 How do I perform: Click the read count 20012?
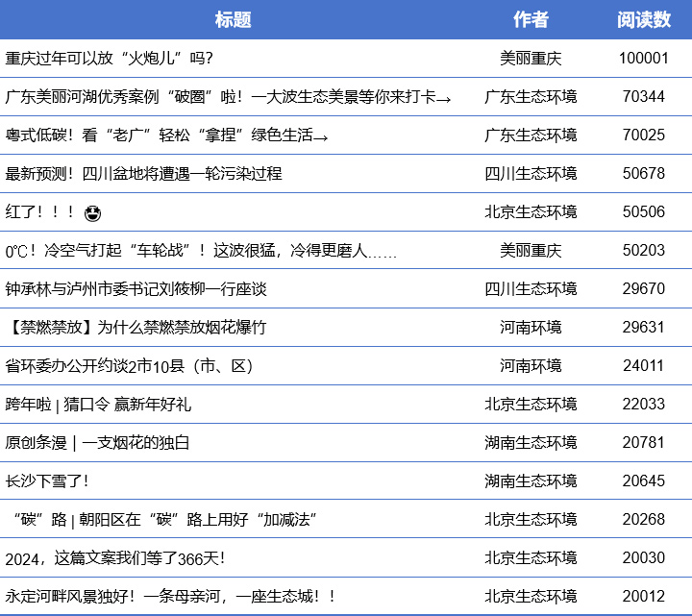click(644, 597)
